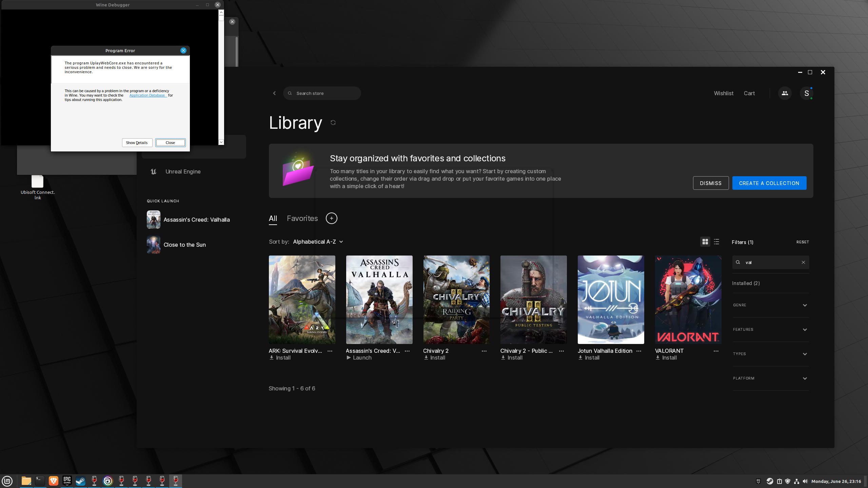868x488 pixels.
Task: Expand the GENRE filter section
Action: pyautogui.click(x=770, y=305)
